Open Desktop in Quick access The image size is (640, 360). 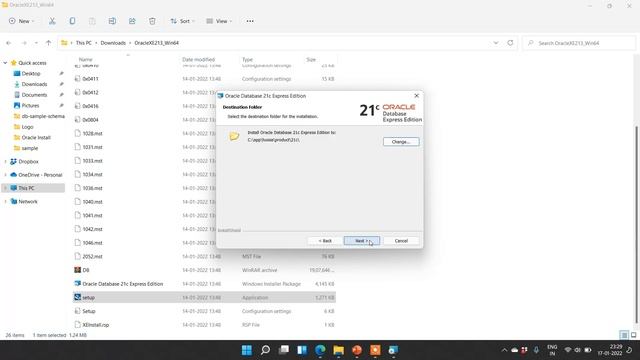[x=31, y=73]
